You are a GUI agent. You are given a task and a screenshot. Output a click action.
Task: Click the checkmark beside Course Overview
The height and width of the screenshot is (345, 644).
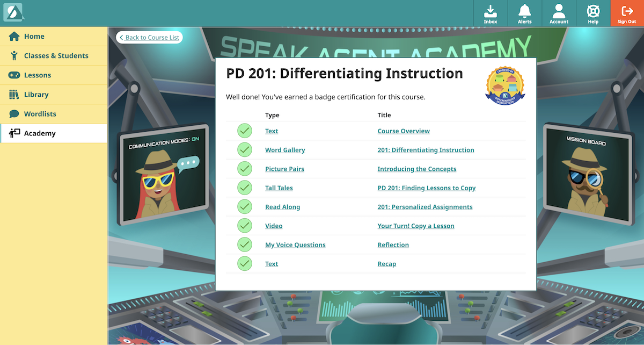pos(245,131)
